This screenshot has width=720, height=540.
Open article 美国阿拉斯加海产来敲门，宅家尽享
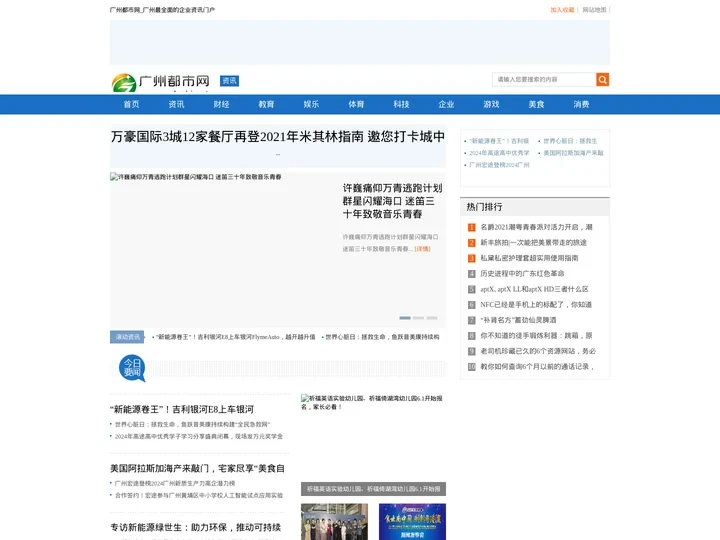[197, 468]
